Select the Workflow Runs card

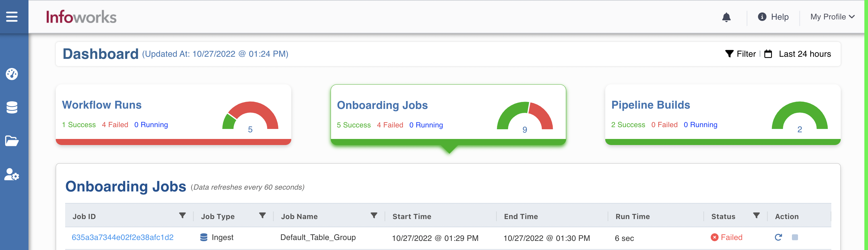point(173,115)
